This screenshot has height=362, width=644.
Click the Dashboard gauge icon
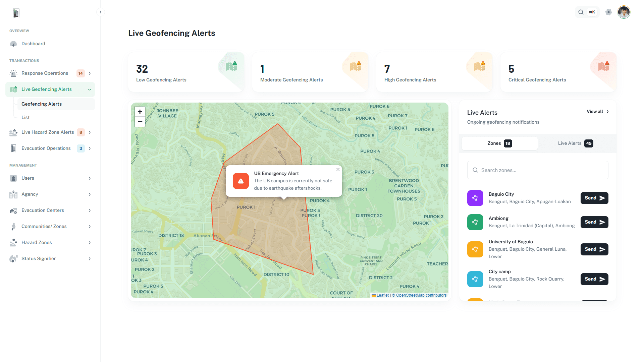point(13,44)
